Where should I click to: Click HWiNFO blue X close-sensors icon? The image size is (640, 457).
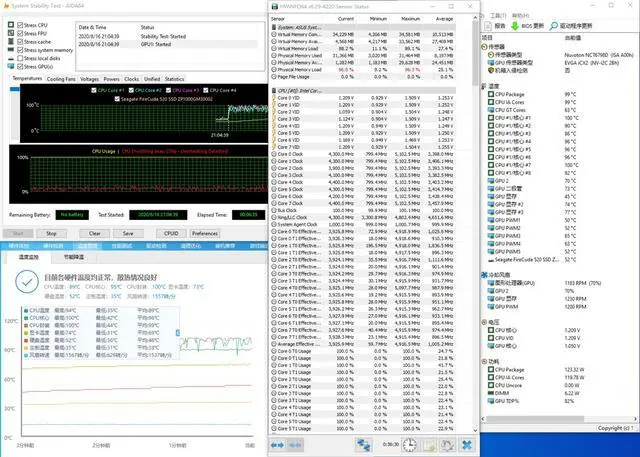tap(467, 444)
